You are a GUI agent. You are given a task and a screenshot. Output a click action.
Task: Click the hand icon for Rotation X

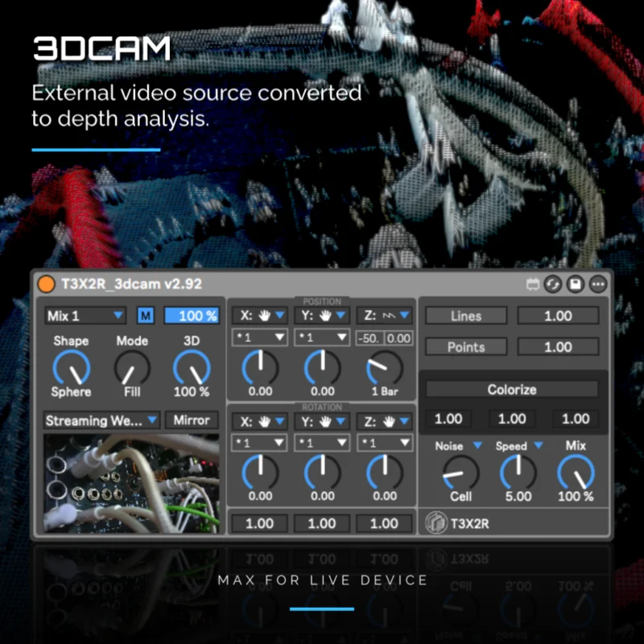[265, 421]
